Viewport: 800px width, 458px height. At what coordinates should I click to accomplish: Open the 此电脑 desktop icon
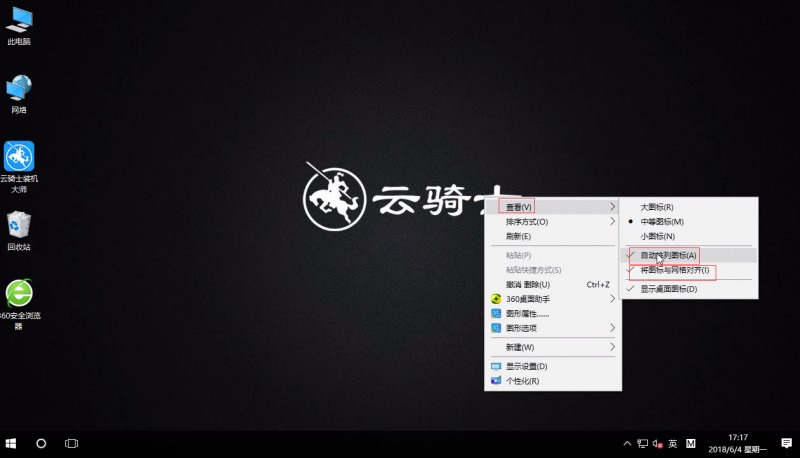pos(19,26)
